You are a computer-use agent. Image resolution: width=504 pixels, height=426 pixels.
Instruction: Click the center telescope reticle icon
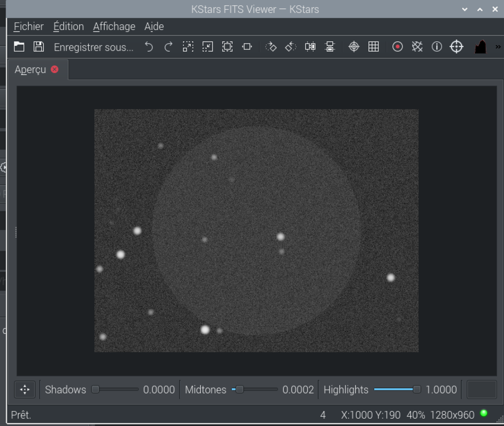point(457,47)
